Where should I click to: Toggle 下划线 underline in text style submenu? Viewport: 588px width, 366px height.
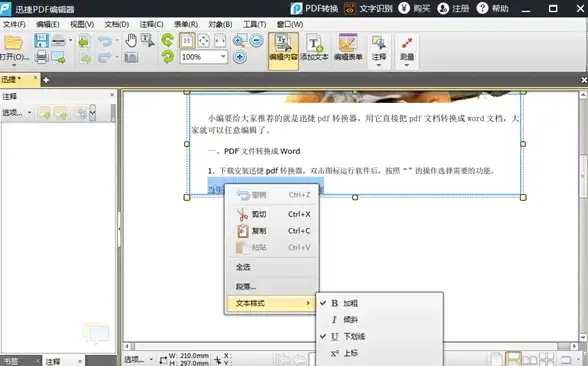[x=380, y=336]
